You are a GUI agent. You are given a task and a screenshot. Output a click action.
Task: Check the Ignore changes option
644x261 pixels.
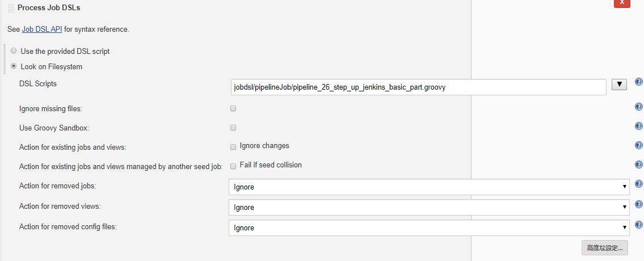(233, 147)
